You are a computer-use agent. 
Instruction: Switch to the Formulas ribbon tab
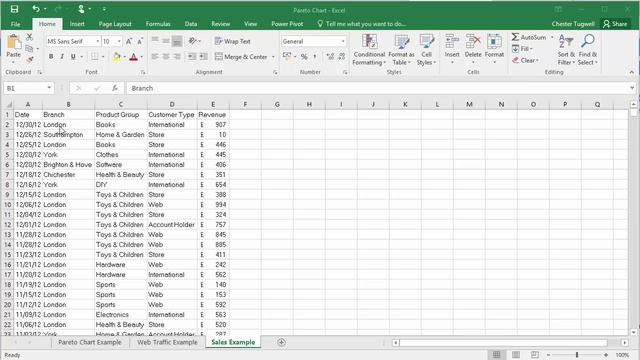(158, 24)
